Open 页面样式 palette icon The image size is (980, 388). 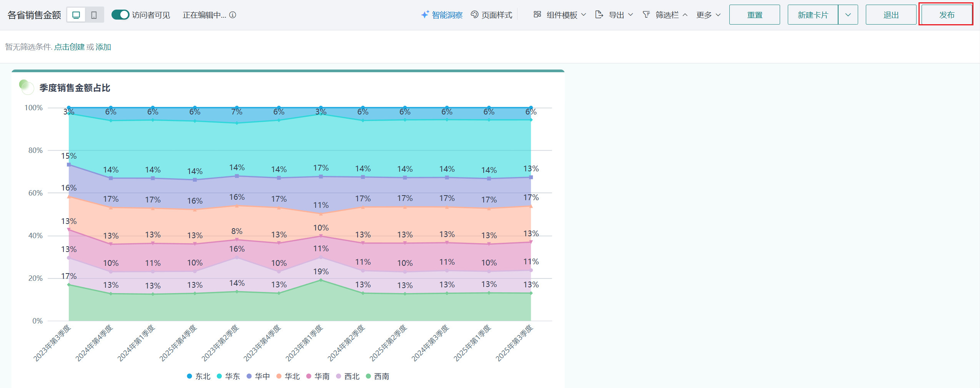[x=475, y=15]
